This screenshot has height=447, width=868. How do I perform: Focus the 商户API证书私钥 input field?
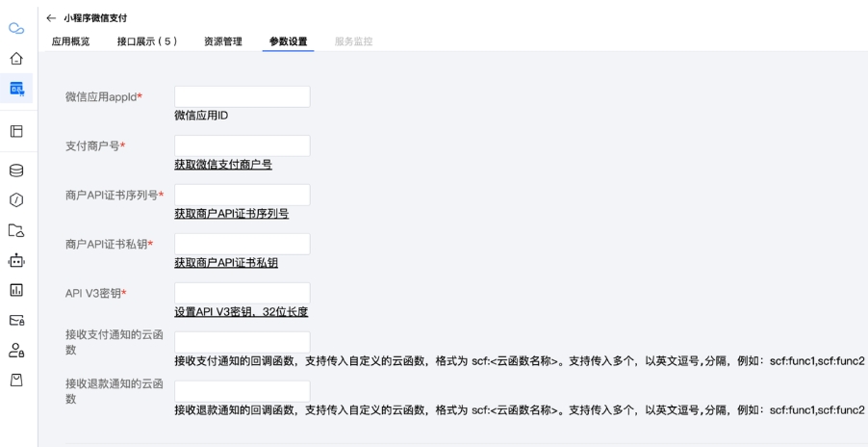coord(243,244)
